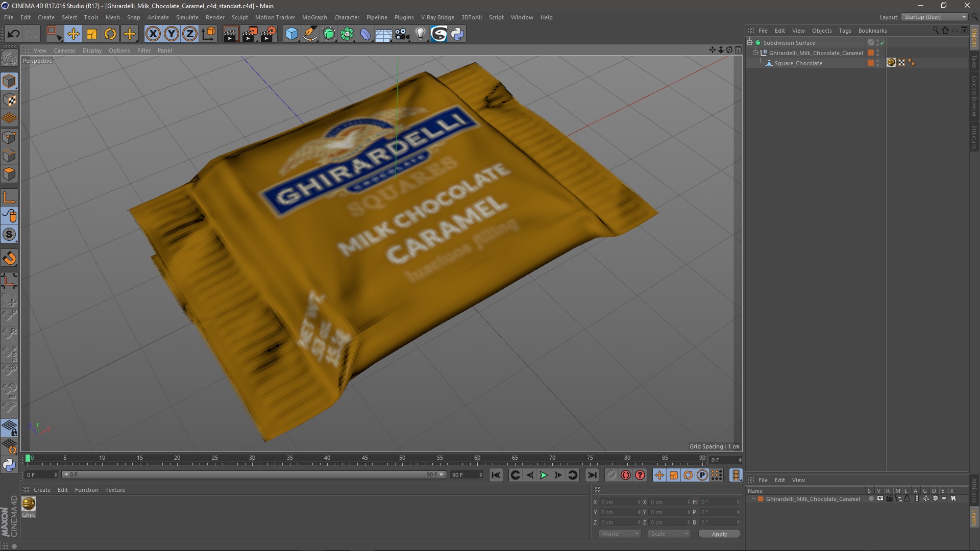
Task: Select the Scale tool icon
Action: (92, 34)
